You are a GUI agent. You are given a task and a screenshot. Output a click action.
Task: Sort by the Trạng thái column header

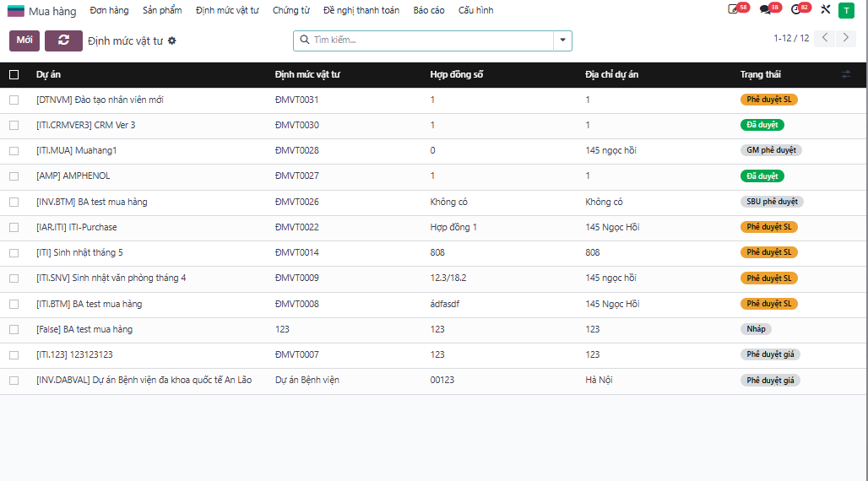[761, 75]
